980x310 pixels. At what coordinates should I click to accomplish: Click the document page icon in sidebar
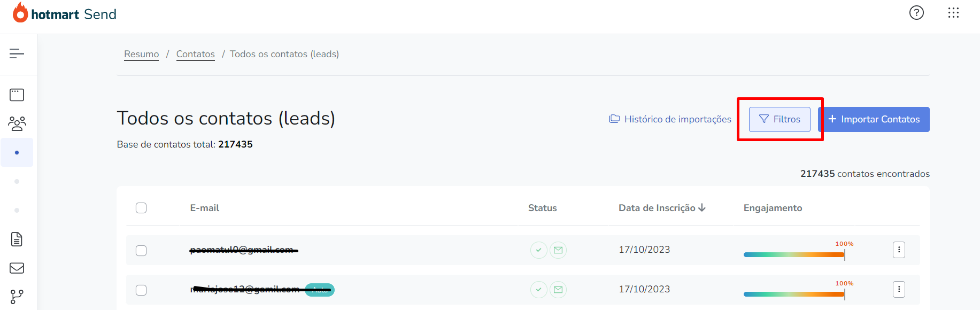point(17,239)
